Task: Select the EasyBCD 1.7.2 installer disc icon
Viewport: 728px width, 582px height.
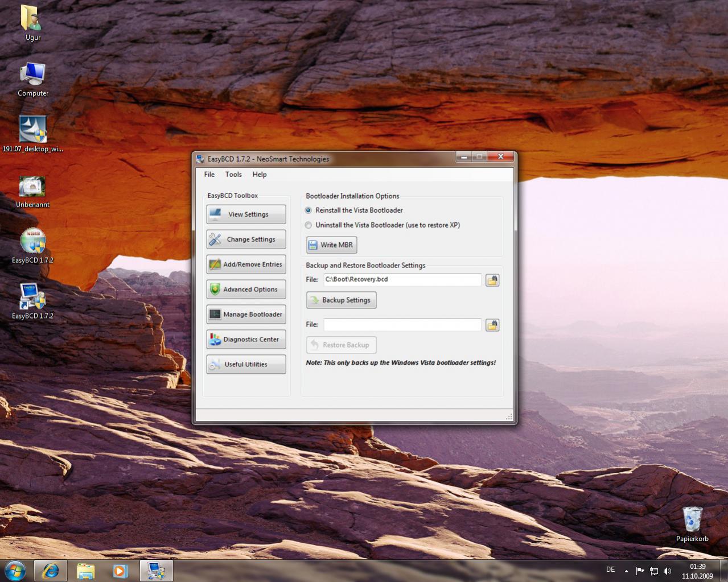Action: [33, 246]
